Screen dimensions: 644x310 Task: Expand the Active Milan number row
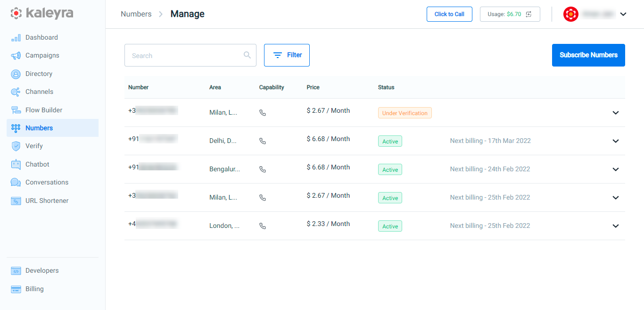click(615, 198)
